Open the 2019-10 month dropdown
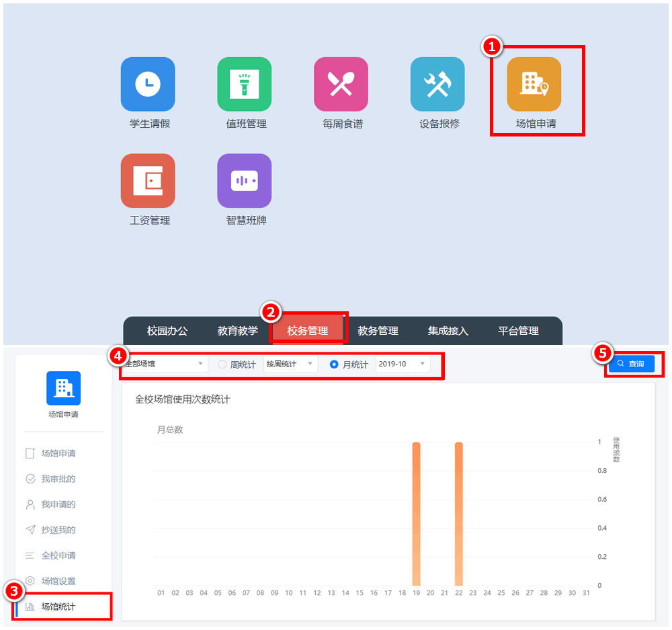This screenshot has width=672, height=630. pos(403,364)
